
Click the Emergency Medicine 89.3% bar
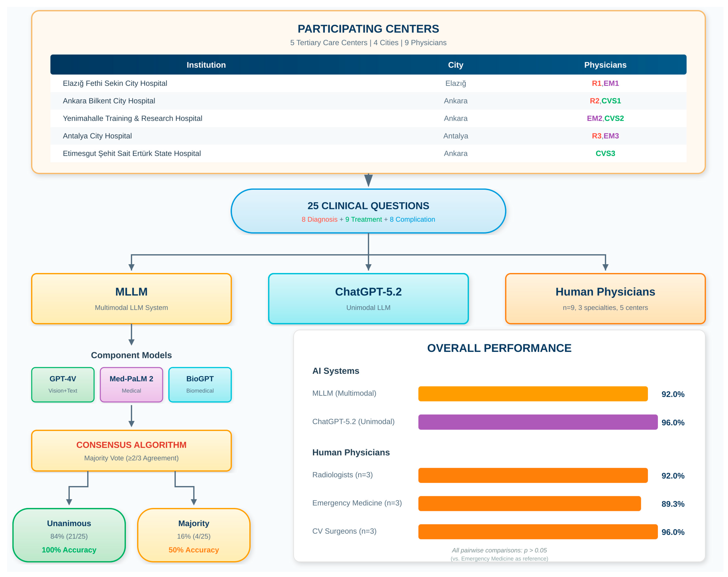(x=529, y=503)
